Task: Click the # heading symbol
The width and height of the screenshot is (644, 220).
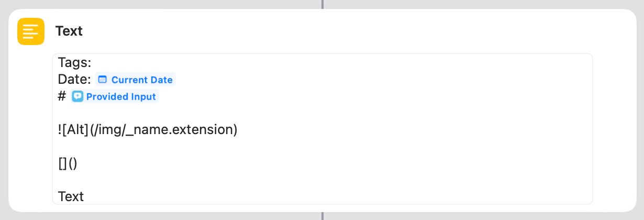Action: 62,97
